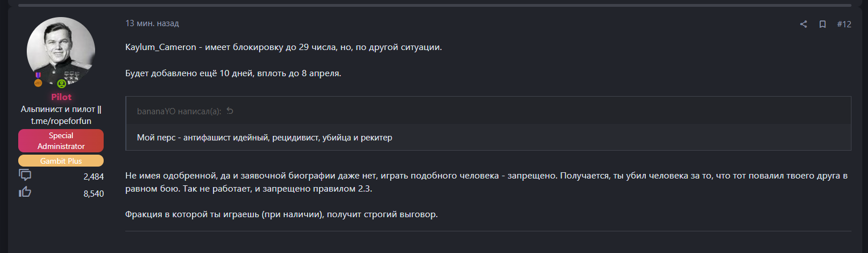Click the medal badge icon under the avatar
868x253 pixels.
38,79
